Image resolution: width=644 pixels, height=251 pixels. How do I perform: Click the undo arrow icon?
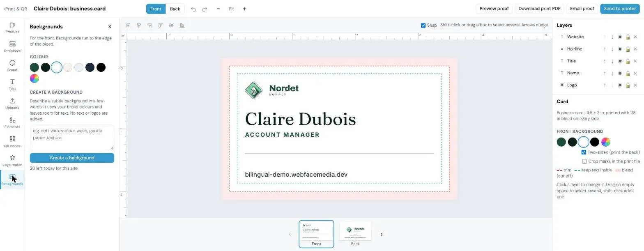[193, 9]
